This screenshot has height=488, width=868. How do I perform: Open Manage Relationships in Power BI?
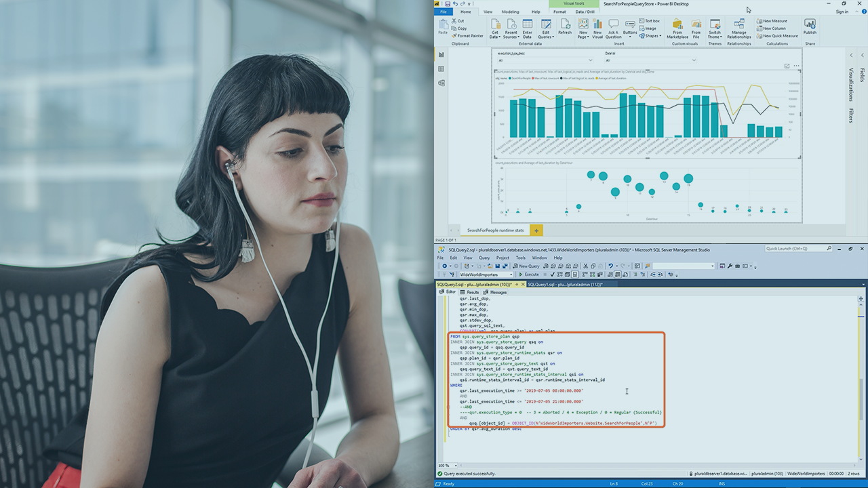tap(738, 27)
